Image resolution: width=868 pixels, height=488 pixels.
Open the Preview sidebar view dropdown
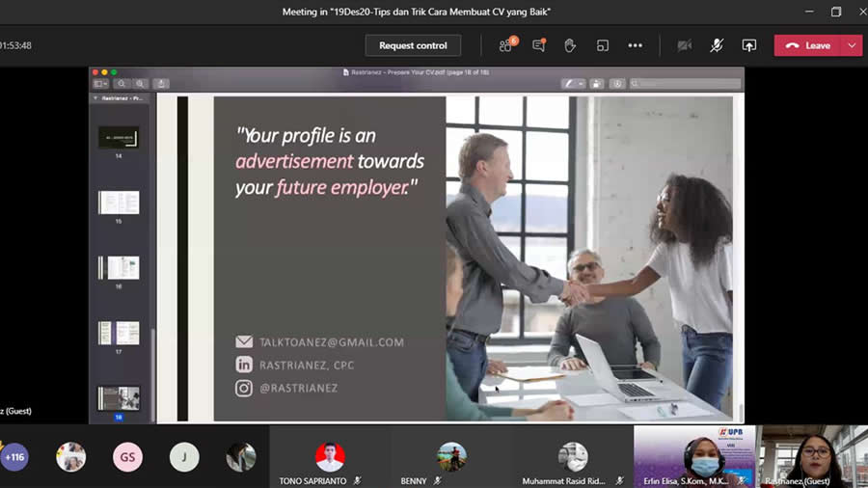(x=101, y=84)
